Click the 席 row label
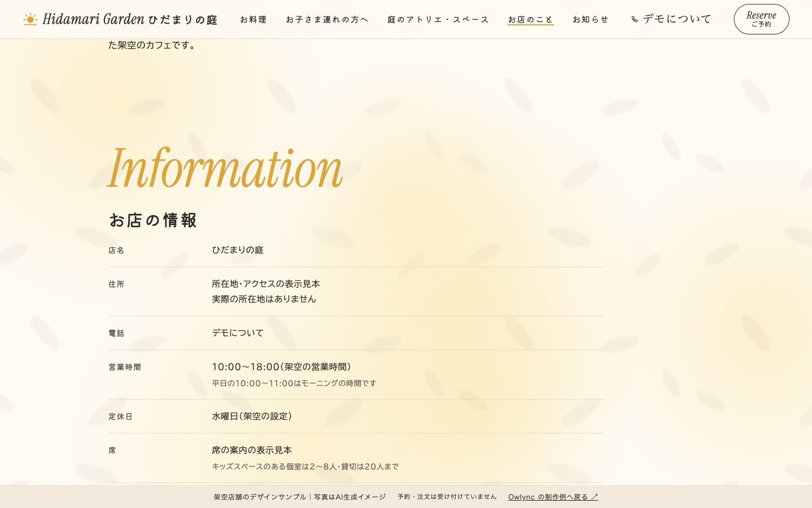Image resolution: width=812 pixels, height=508 pixels. point(112,450)
